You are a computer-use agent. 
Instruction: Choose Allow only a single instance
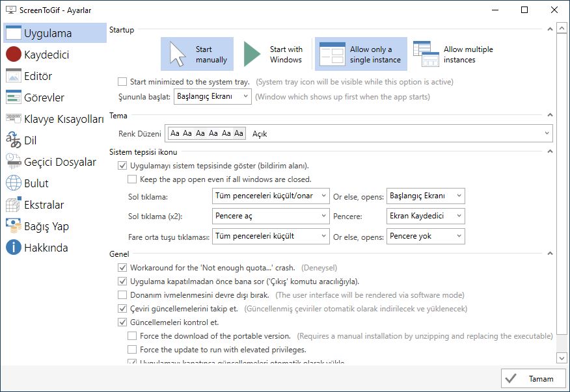tap(360, 54)
